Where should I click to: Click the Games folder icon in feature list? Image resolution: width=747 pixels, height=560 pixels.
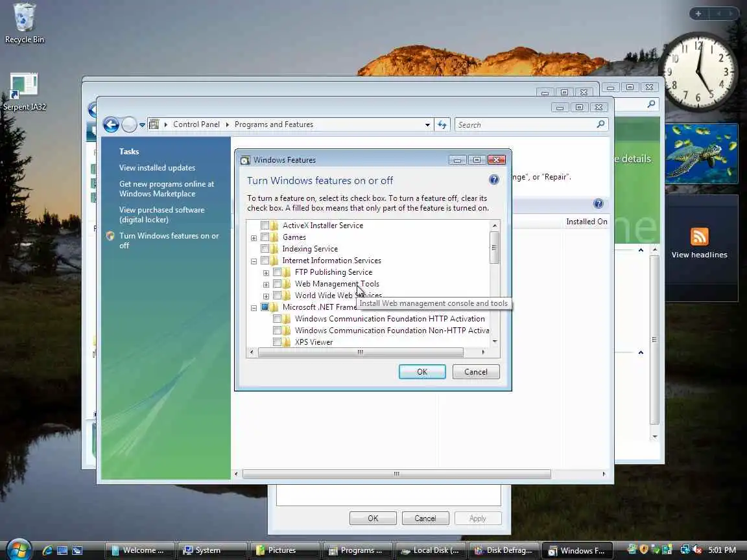(275, 237)
